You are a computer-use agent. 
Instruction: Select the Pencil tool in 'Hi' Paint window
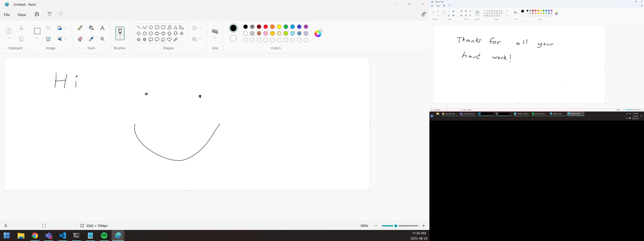(x=80, y=28)
